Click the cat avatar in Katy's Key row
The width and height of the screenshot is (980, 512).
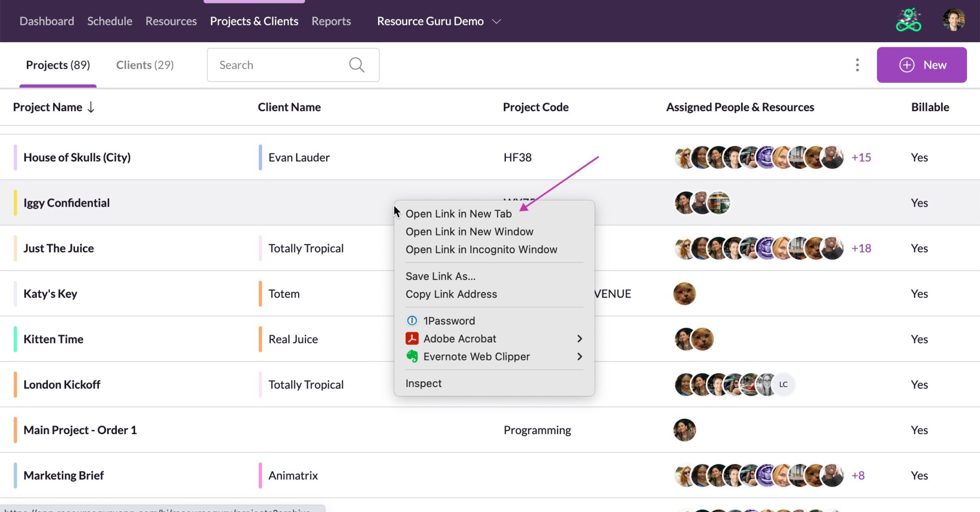point(684,293)
